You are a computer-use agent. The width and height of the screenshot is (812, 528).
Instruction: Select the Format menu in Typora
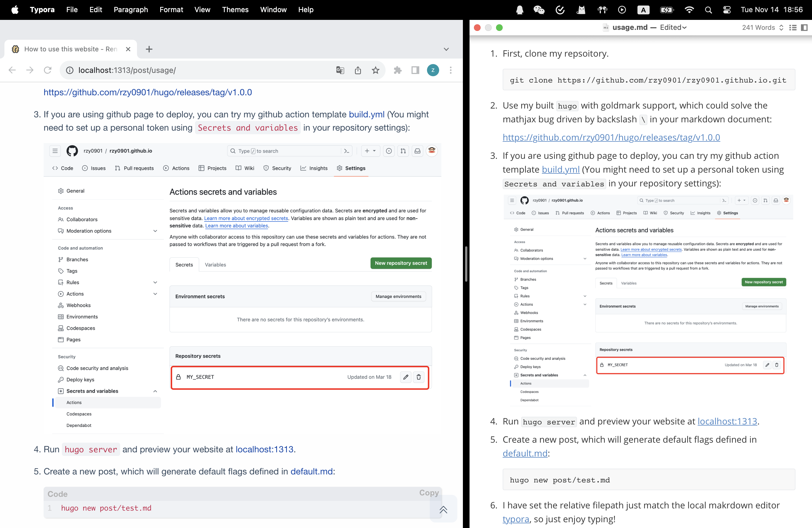click(171, 9)
